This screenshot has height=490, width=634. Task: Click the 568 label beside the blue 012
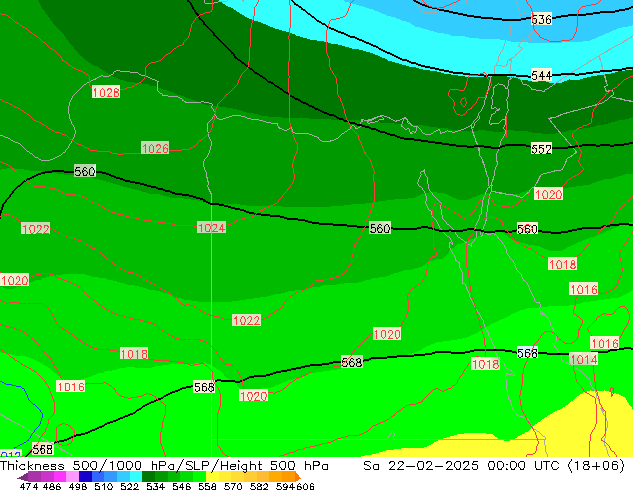point(43,449)
